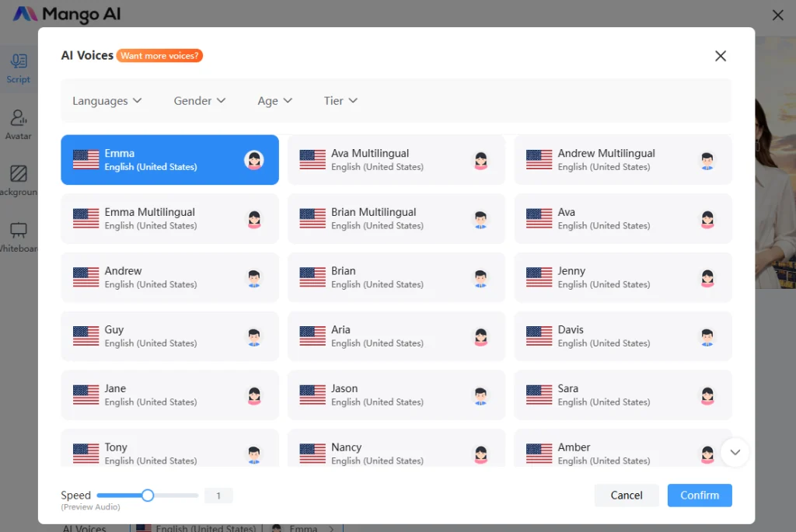The width and height of the screenshot is (796, 532).
Task: Click the round scroll-down arrow button
Action: click(x=735, y=452)
